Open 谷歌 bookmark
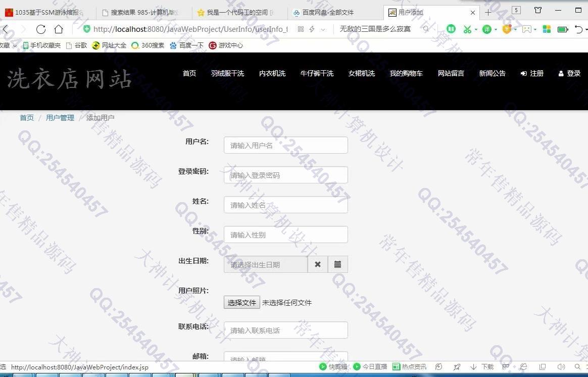Viewport: 588px width, 377px height. (x=76, y=45)
